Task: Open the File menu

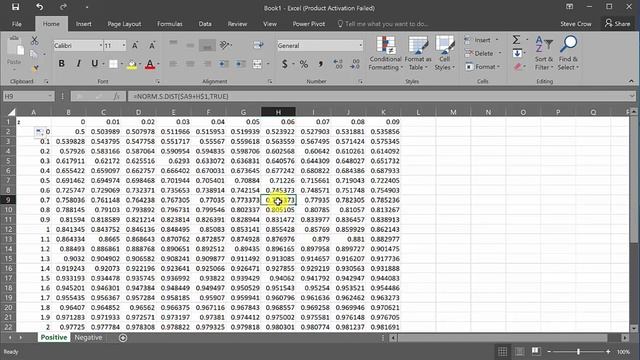Action: pyautogui.click(x=17, y=24)
